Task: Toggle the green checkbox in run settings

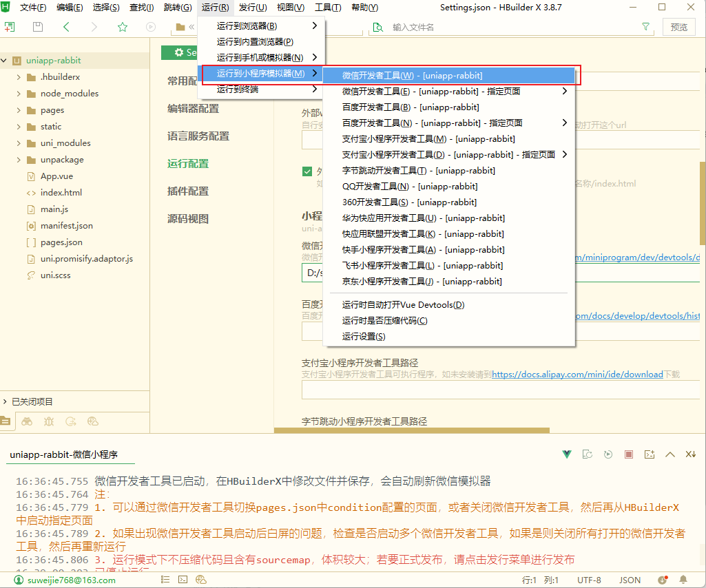Action: [x=307, y=171]
